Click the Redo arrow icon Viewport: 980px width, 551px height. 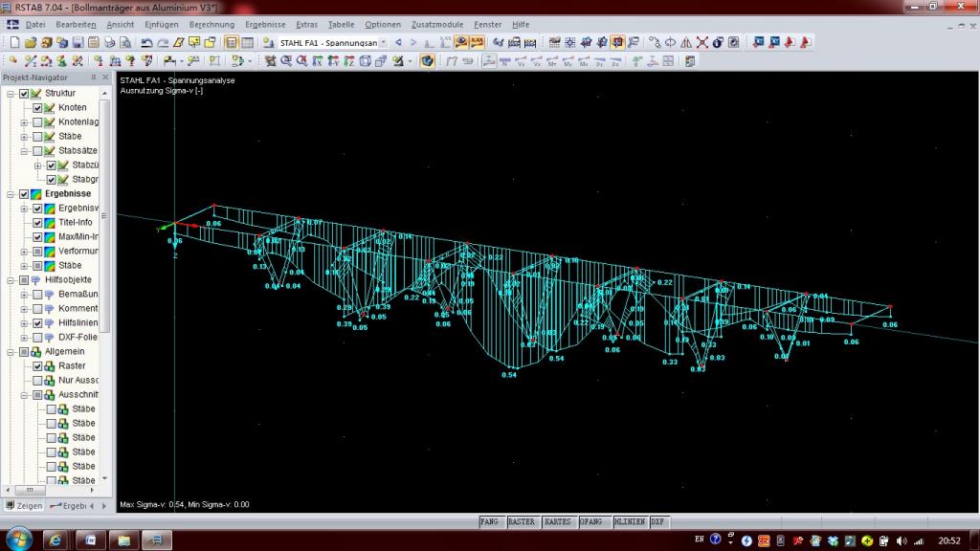tap(162, 42)
